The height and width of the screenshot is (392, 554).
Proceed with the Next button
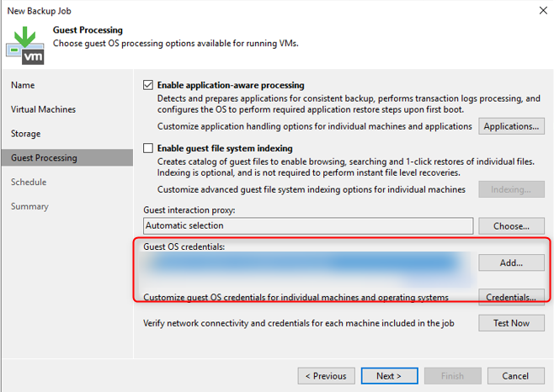tap(388, 375)
